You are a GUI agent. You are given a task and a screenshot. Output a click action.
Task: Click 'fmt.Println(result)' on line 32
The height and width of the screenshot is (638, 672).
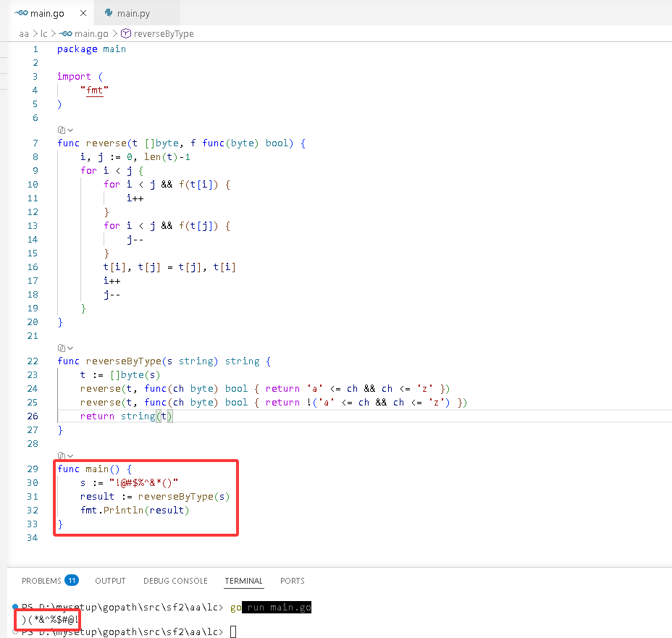pos(135,511)
